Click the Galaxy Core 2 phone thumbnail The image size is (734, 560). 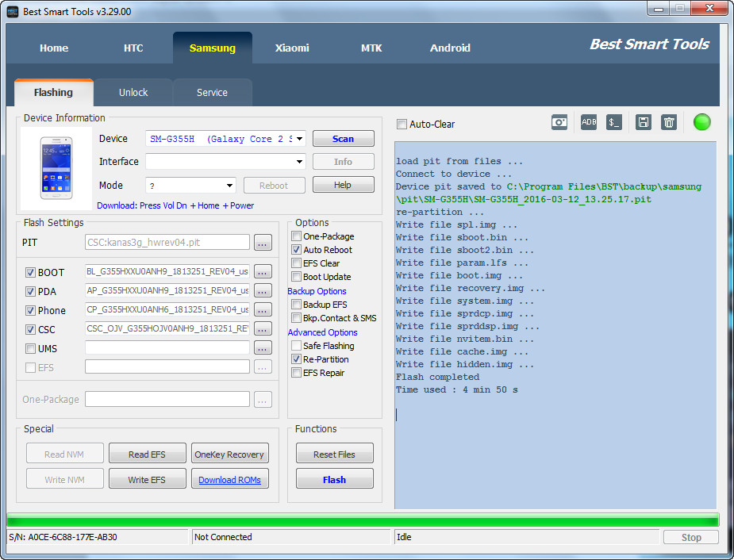[56, 168]
